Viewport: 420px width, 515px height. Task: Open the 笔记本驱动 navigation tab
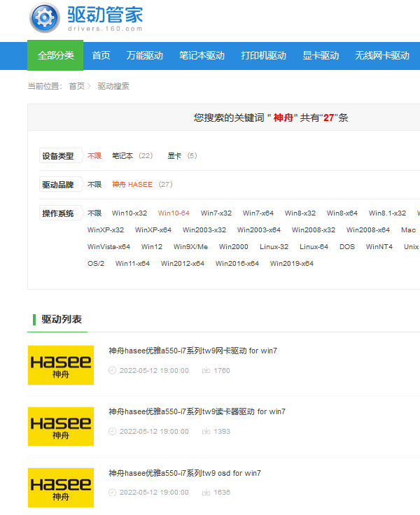(x=202, y=55)
